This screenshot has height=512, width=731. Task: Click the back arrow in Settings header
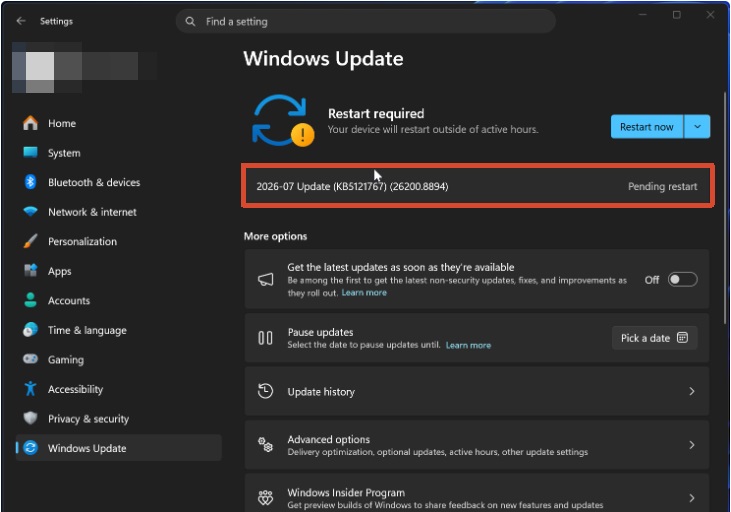point(21,21)
